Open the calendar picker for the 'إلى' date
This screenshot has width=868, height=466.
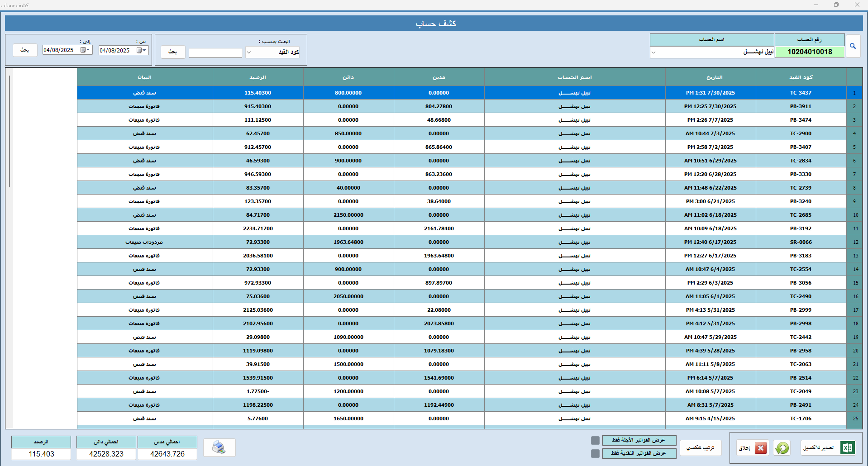[83, 50]
